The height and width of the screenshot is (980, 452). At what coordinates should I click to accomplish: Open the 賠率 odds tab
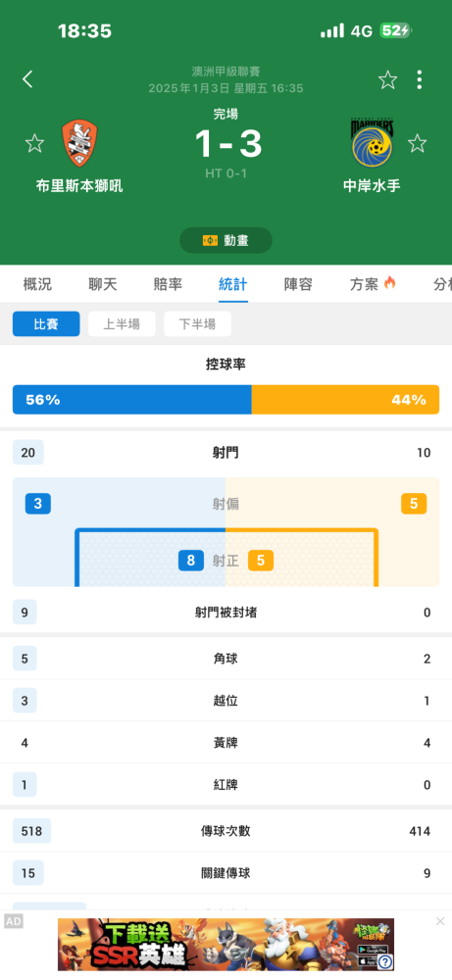[x=168, y=284]
